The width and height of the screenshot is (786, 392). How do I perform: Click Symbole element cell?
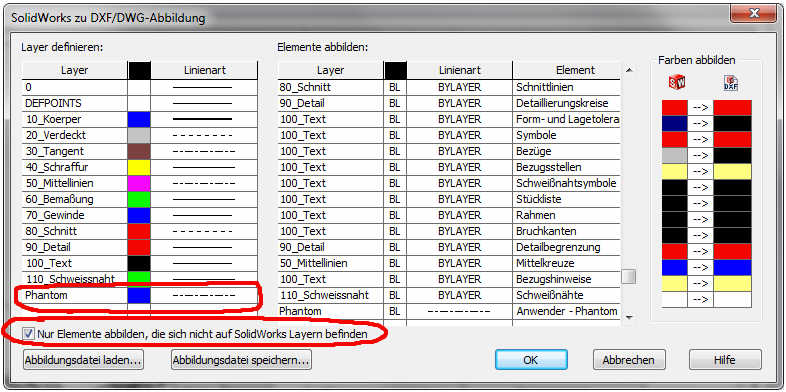click(566, 135)
